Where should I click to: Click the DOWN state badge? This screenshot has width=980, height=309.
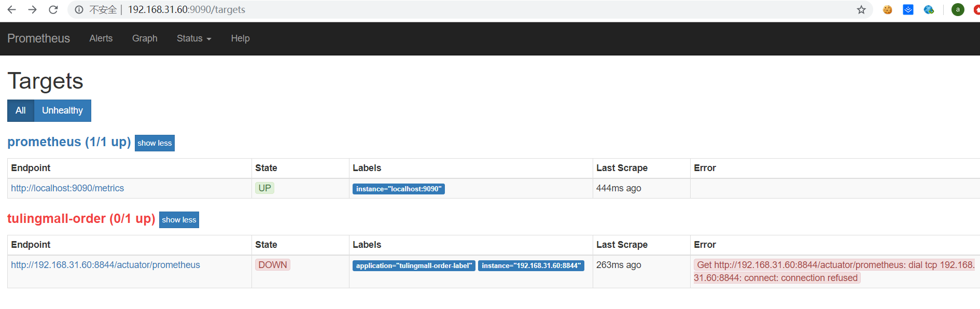coord(273,265)
